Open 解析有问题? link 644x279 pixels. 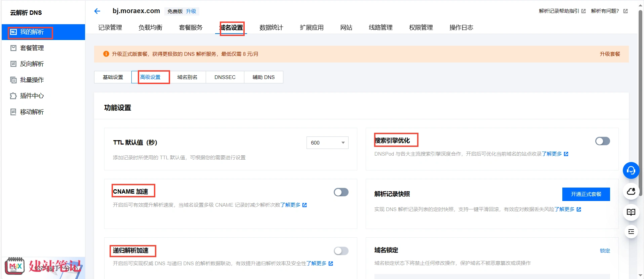605,11
